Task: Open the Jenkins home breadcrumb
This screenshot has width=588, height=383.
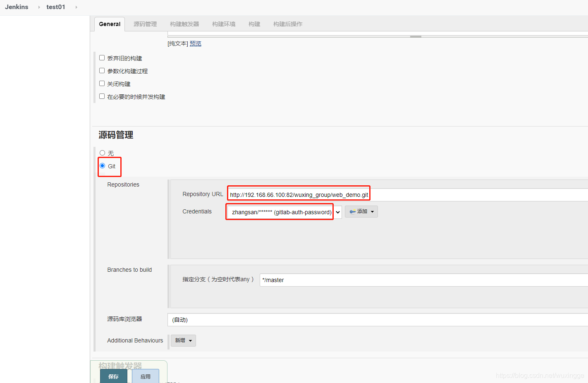Action: click(x=17, y=7)
